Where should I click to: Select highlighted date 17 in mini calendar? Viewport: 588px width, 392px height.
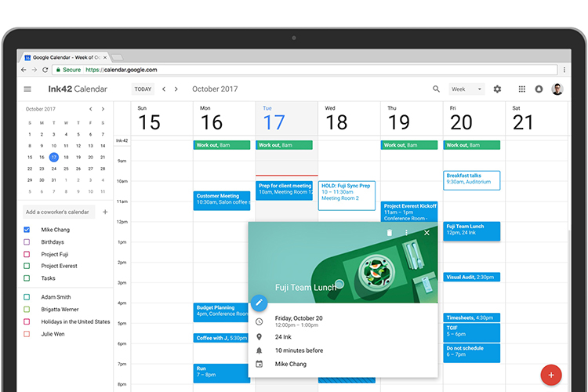point(54,157)
